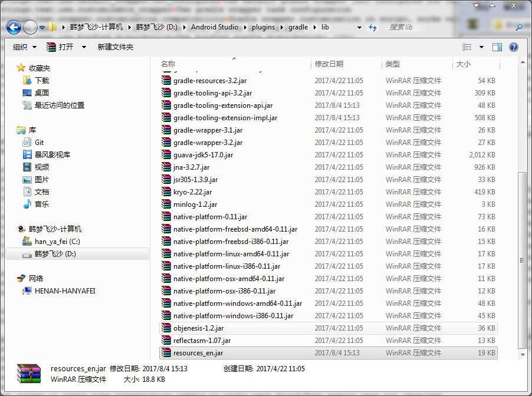This screenshot has width=532, height=396.
Task: Click the 打开 toolbar button
Action: point(60,47)
